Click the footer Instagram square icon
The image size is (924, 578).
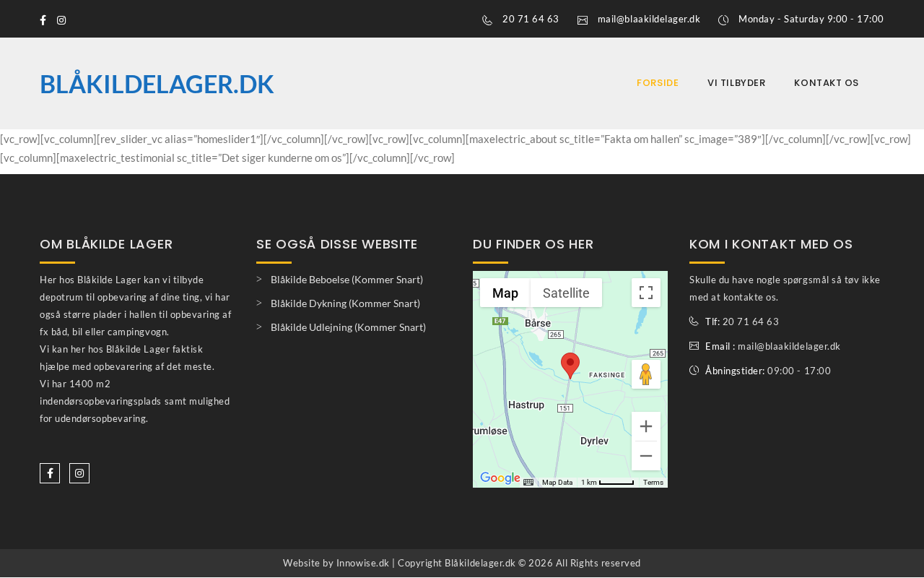click(x=79, y=473)
